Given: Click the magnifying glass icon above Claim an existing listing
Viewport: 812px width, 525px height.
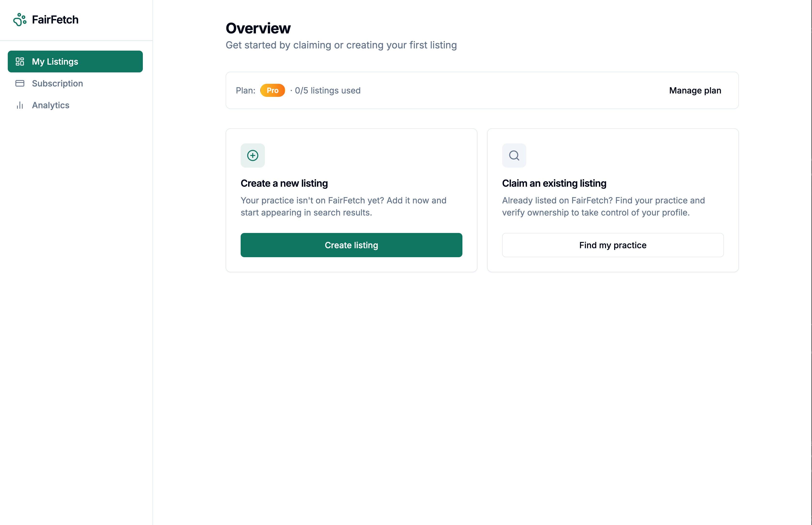Looking at the screenshot, I should tap(514, 155).
